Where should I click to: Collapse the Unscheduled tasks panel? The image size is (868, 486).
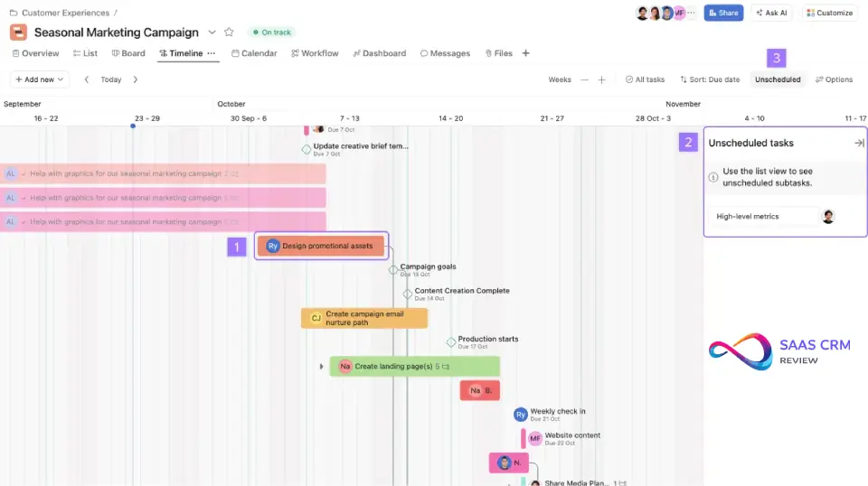pos(859,143)
